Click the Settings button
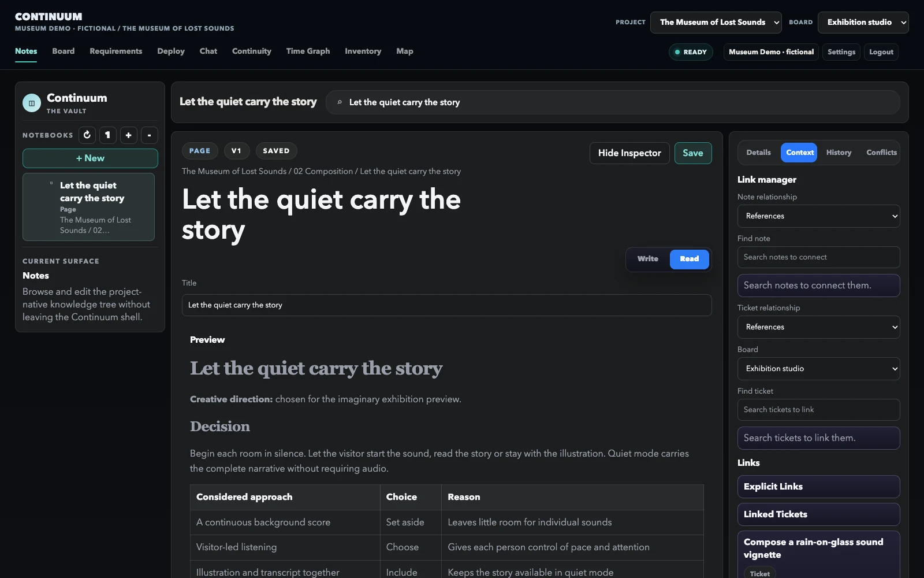 pos(841,52)
